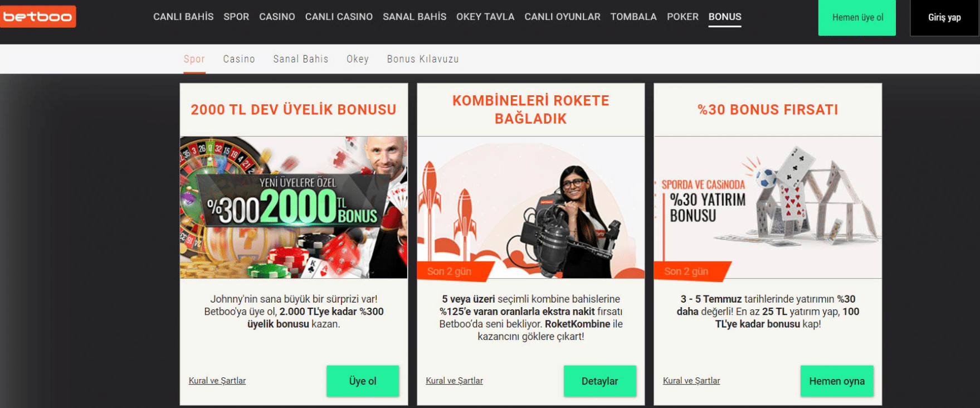Switch to the Casino bonus tab
The width and height of the screenshot is (980, 408).
pos(239,59)
